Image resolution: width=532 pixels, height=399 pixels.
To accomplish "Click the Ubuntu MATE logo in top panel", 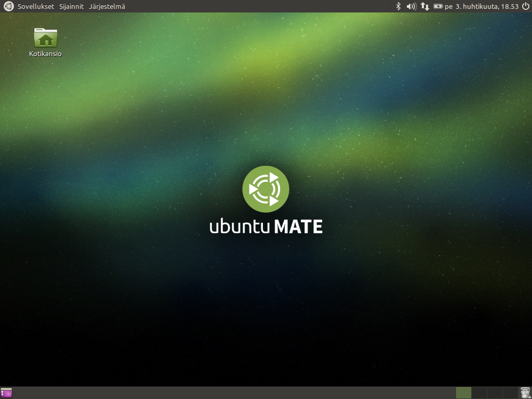I will (8, 6).
